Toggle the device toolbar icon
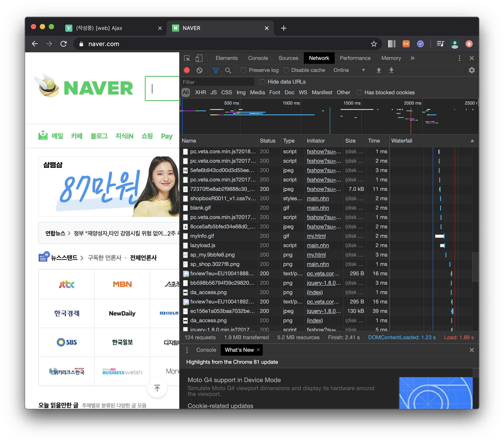This screenshot has width=504, height=442. (199, 58)
